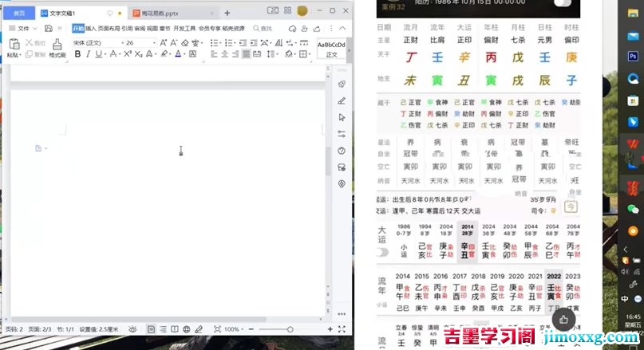Toggle bold formatting in the ribbon
This screenshot has width=644, height=350.
click(77, 53)
